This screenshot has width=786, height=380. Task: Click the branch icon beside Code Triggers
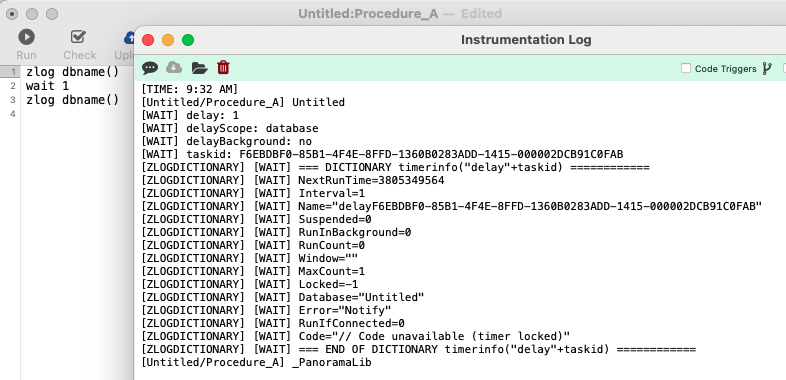(x=767, y=69)
